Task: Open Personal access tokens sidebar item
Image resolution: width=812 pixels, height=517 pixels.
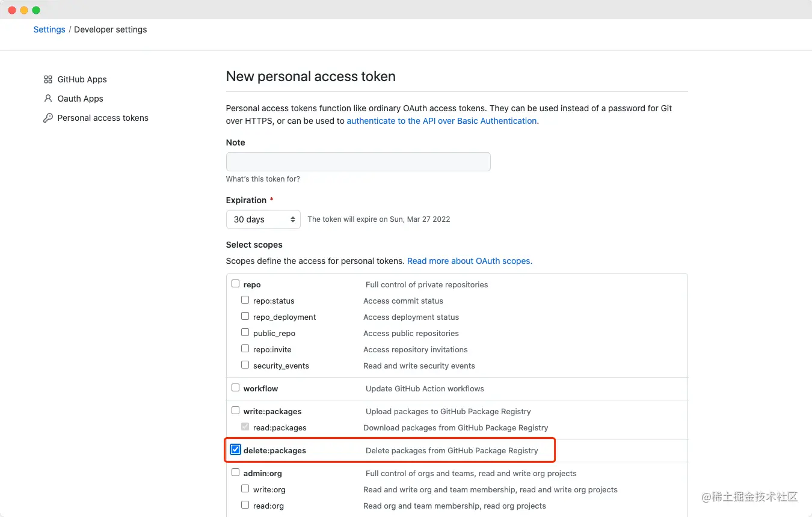Action: 103,118
